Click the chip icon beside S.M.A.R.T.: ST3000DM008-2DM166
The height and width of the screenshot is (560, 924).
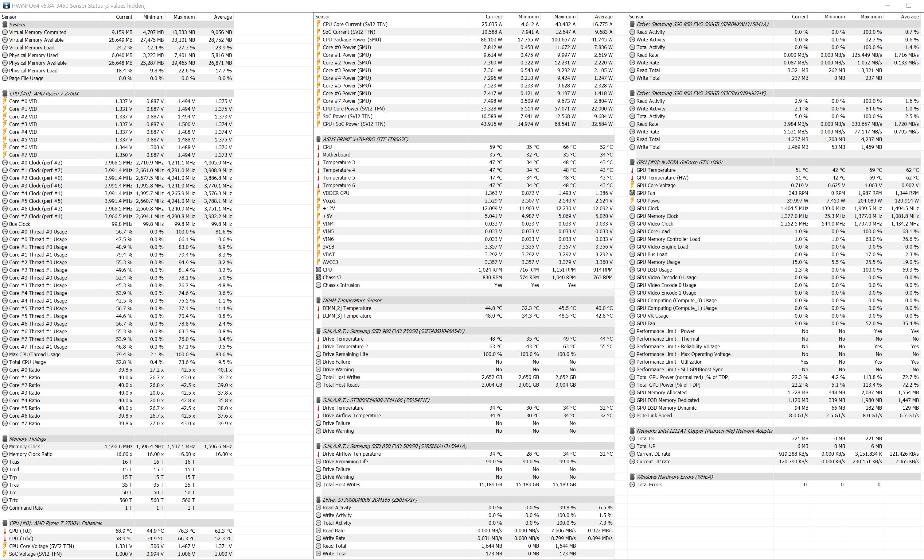point(318,400)
